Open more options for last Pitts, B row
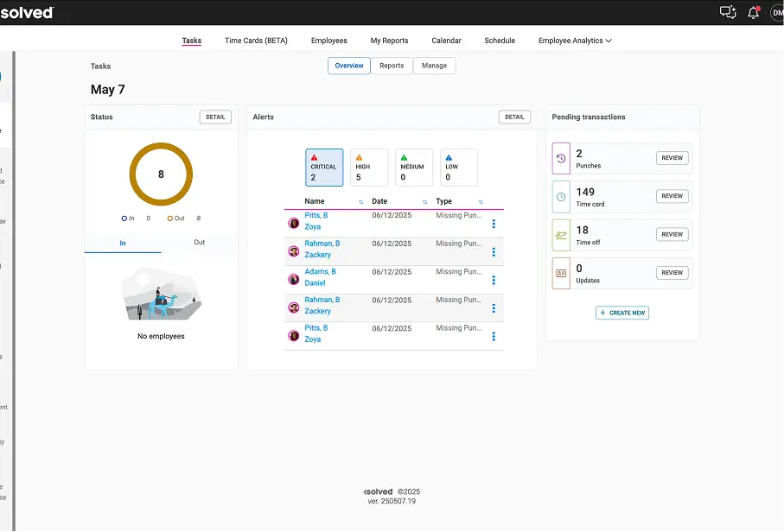This screenshot has width=784, height=532. 494,336
